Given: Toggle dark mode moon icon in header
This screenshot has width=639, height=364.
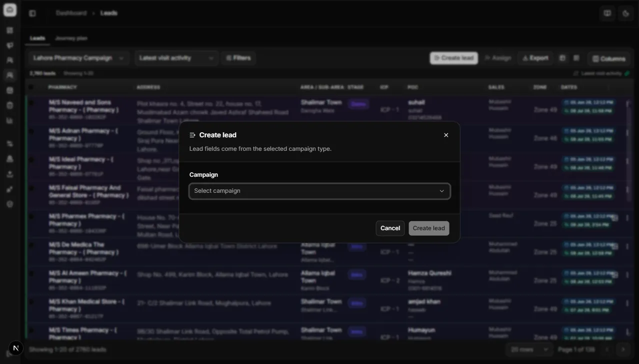Looking at the screenshot, I should [625, 13].
